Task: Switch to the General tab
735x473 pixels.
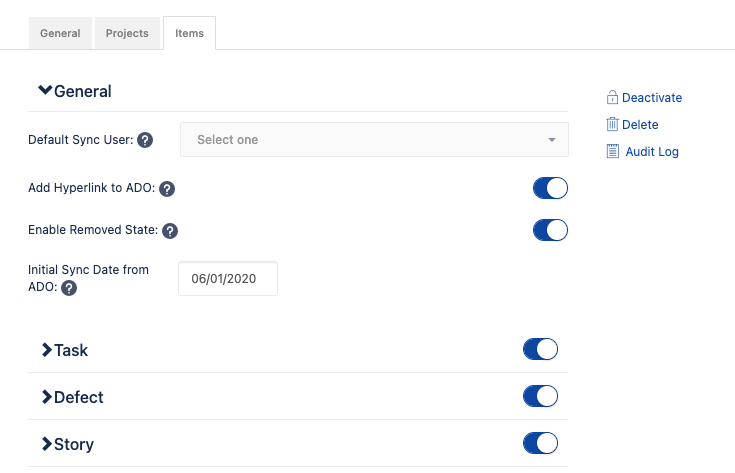Action: [60, 33]
